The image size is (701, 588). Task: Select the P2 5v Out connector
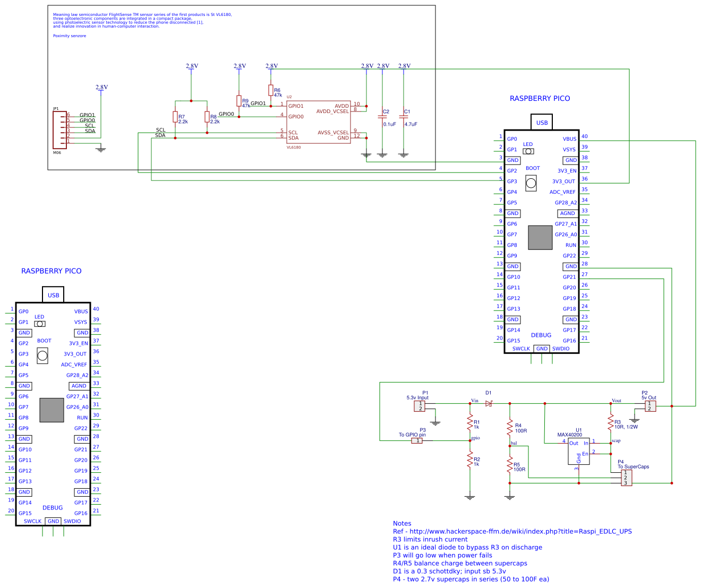pyautogui.click(x=650, y=406)
